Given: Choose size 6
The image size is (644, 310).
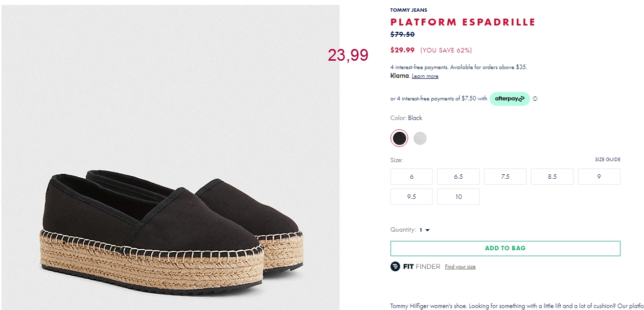Looking at the screenshot, I should click(x=412, y=176).
